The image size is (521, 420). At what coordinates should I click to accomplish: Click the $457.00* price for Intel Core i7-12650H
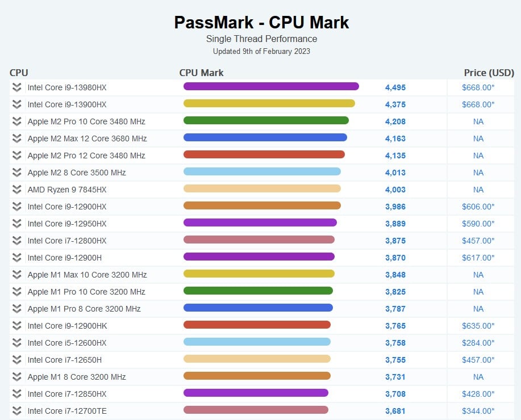[x=478, y=360]
